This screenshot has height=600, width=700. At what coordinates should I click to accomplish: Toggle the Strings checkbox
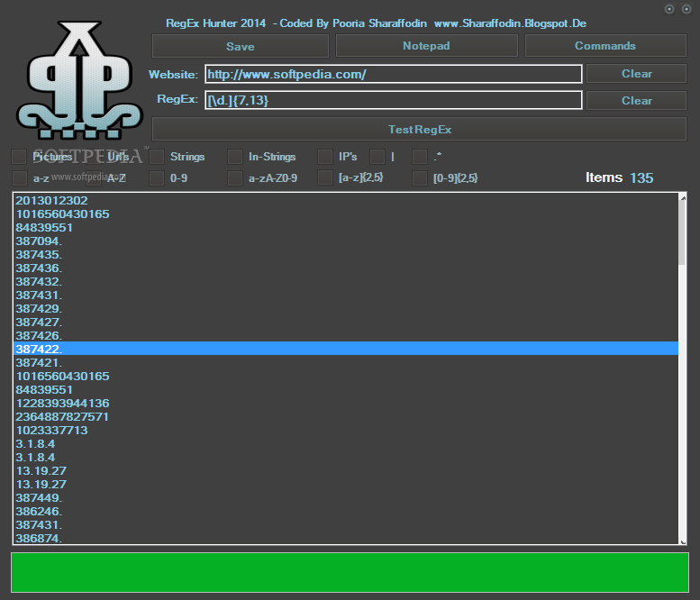pyautogui.click(x=157, y=157)
